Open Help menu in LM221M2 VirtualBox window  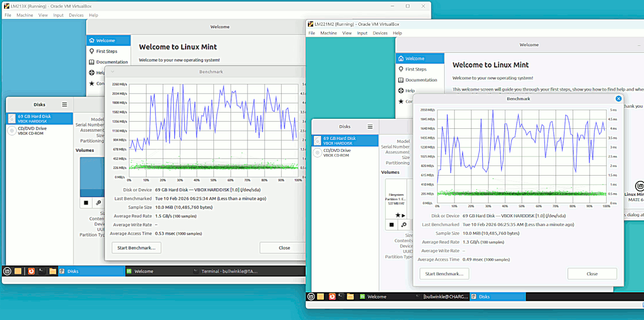[x=397, y=33]
